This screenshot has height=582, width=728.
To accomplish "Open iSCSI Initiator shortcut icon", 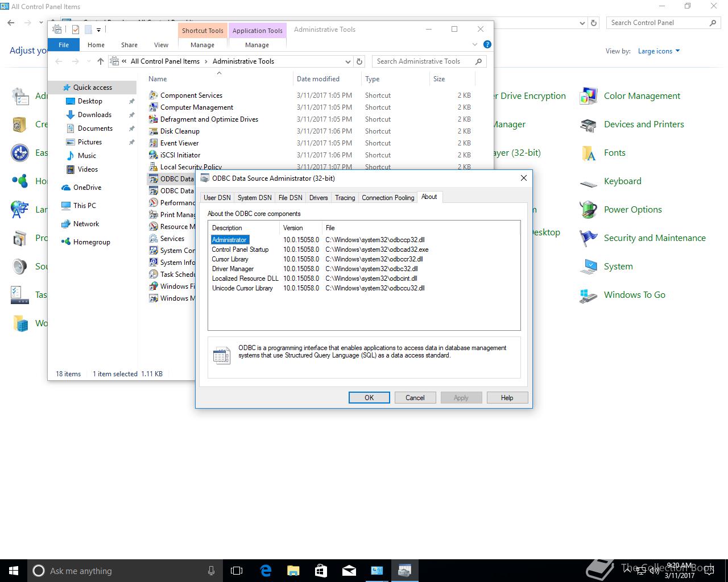I will coord(153,155).
